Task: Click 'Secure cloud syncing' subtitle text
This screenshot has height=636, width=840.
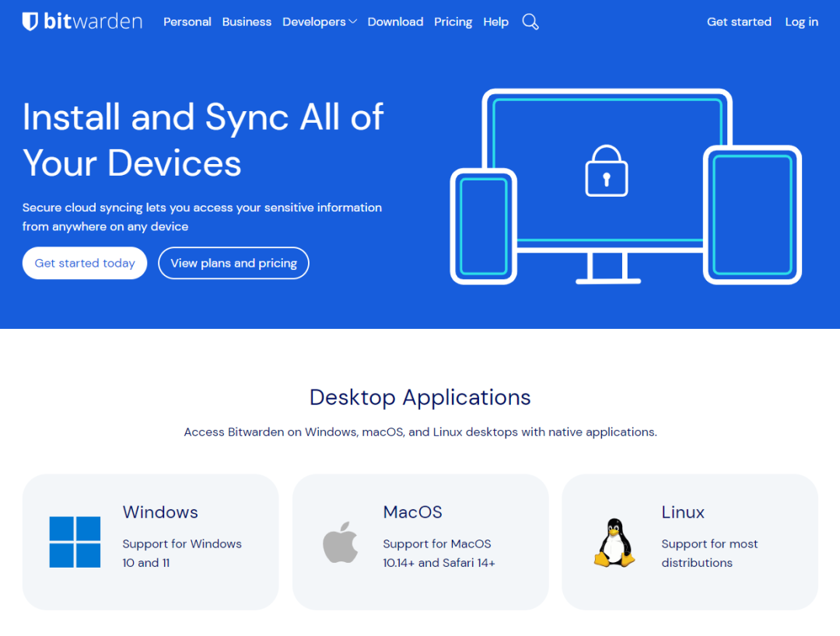Action: [x=202, y=217]
